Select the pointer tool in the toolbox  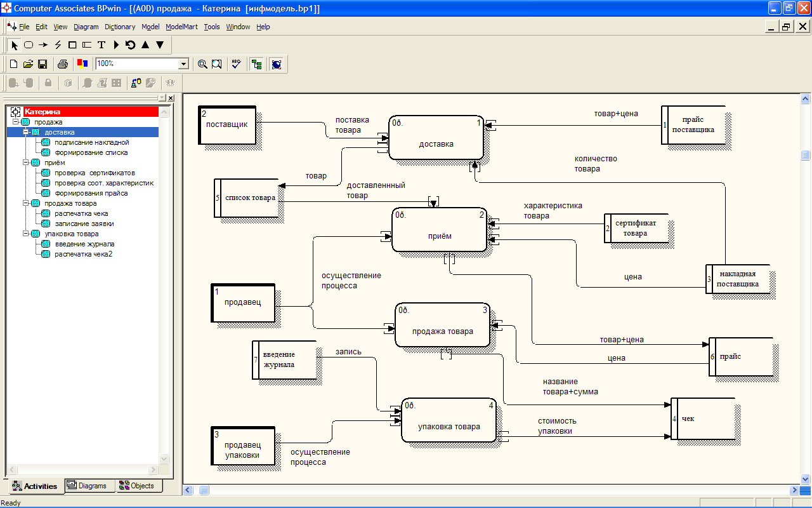click(x=14, y=45)
